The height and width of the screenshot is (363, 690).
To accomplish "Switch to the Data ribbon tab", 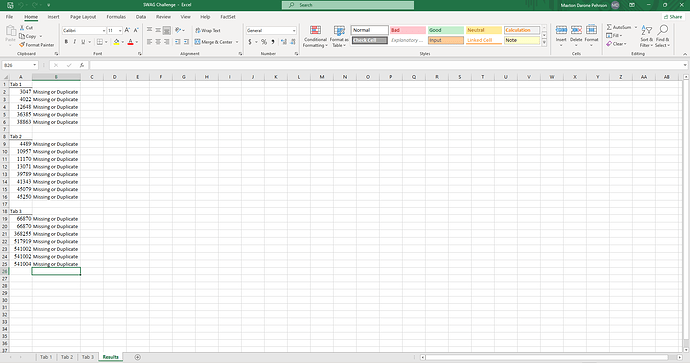I will coord(141,17).
